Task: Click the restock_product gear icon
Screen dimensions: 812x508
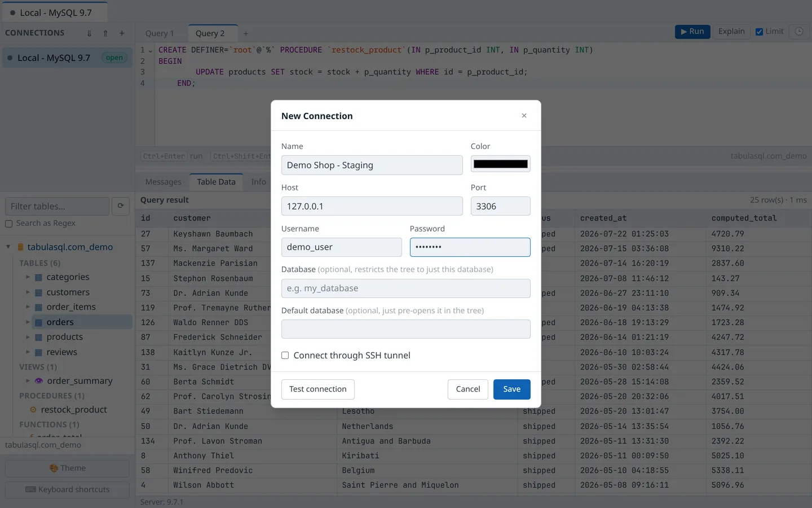Action: coord(33,410)
